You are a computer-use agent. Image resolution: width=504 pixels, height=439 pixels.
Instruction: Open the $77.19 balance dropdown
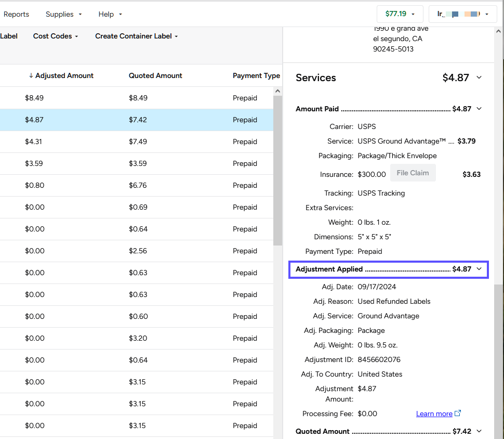pos(399,14)
